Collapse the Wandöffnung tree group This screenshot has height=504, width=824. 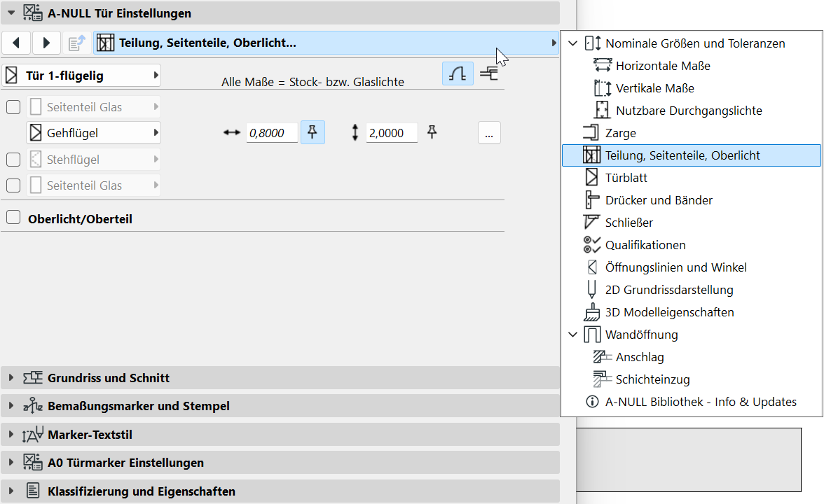click(573, 335)
